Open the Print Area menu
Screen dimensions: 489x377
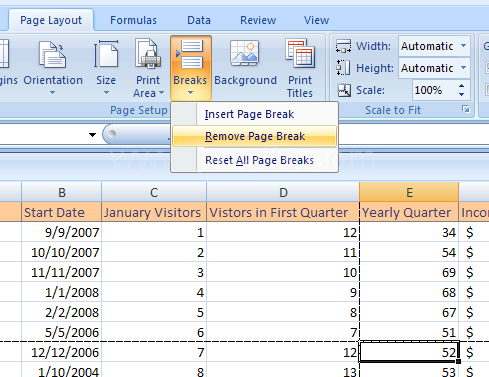point(148,68)
